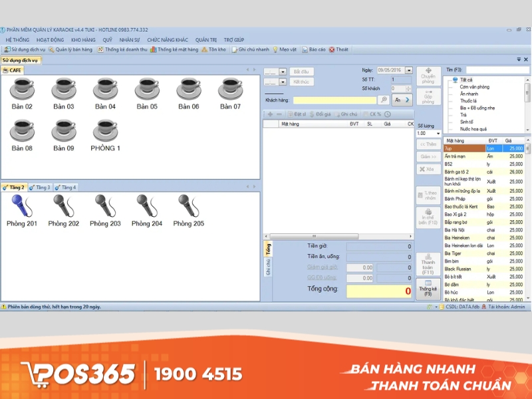
Task: Switch to the vertical Ghi chú tab
Action: pyautogui.click(x=268, y=267)
